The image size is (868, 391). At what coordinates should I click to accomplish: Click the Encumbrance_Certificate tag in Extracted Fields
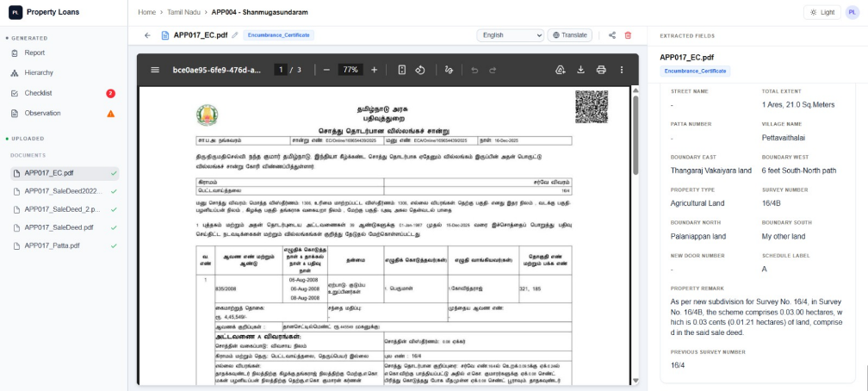point(695,71)
